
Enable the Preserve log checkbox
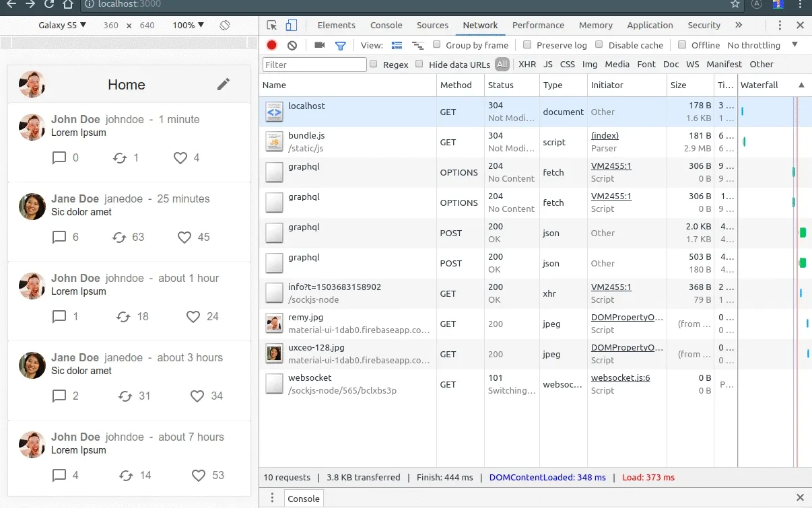point(531,45)
